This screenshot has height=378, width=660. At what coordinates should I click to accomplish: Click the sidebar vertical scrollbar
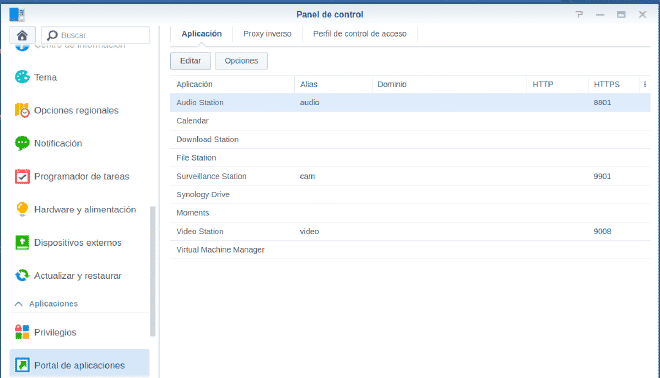coord(152,271)
